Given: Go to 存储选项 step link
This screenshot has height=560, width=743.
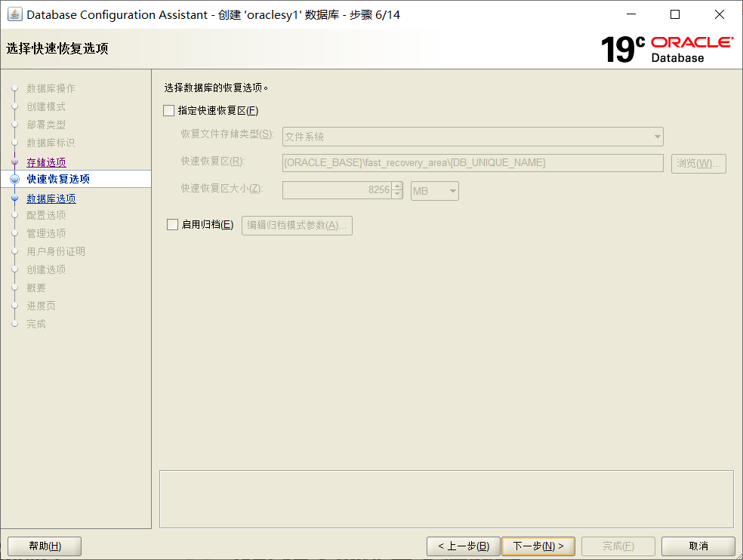Looking at the screenshot, I should coord(46,162).
